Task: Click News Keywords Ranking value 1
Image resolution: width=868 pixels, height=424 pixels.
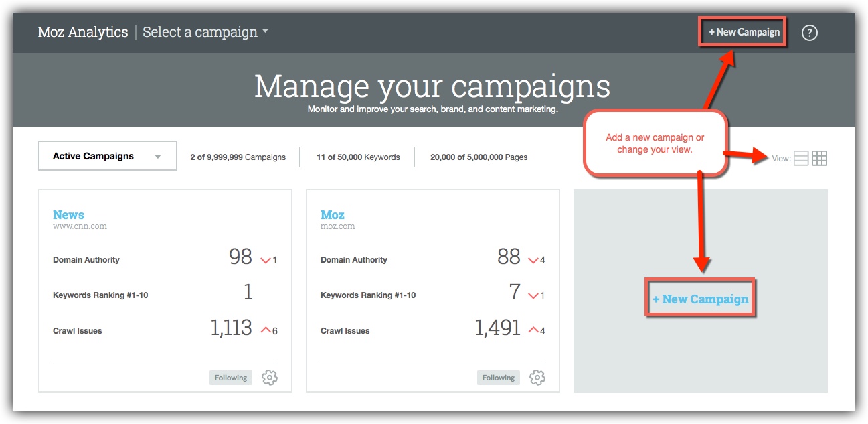Action: click(248, 292)
